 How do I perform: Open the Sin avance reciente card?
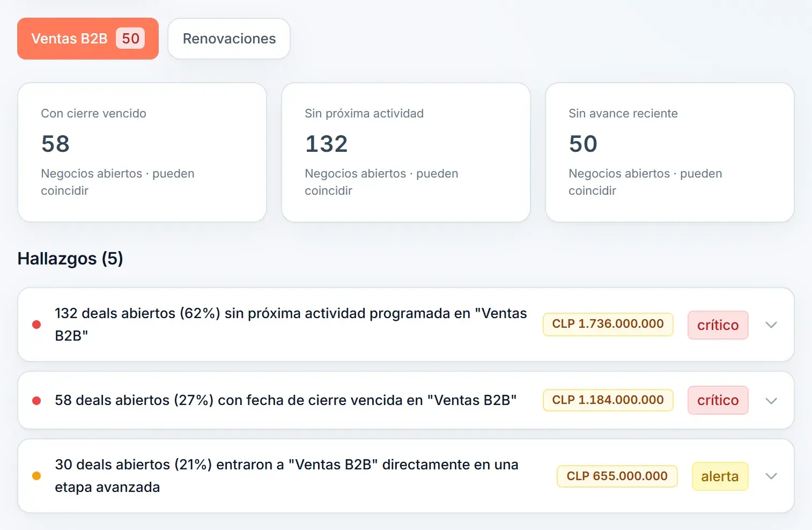pos(670,152)
